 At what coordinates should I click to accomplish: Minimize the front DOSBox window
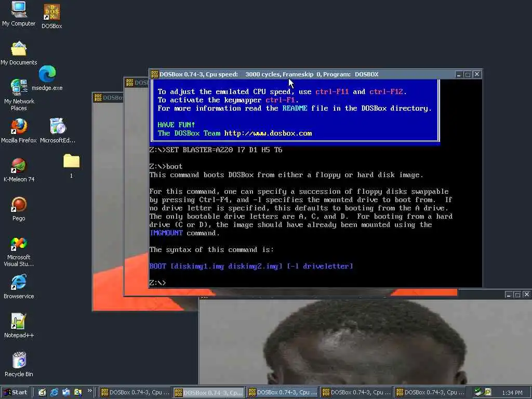459,74
